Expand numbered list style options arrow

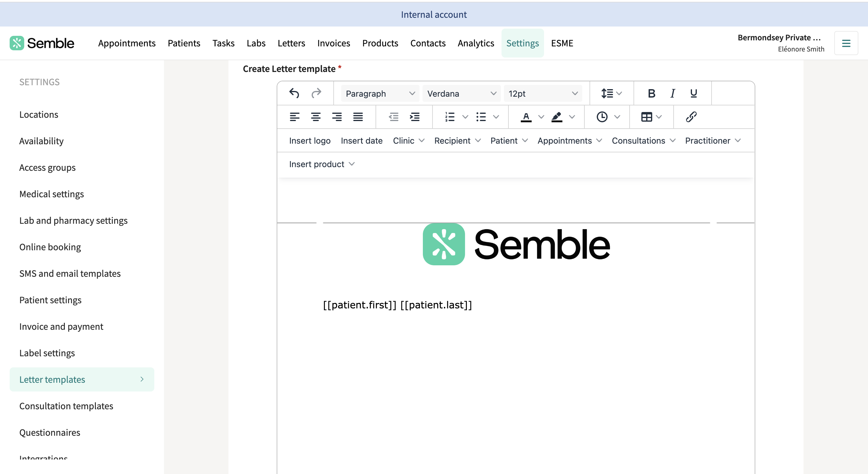click(x=465, y=117)
